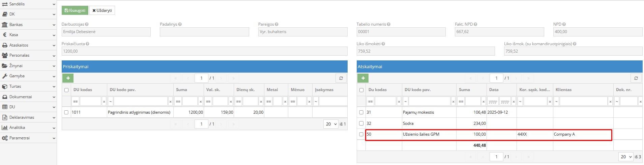Refresh the Priskaitymai table
The height and width of the screenshot is (165, 644).
[341, 78]
